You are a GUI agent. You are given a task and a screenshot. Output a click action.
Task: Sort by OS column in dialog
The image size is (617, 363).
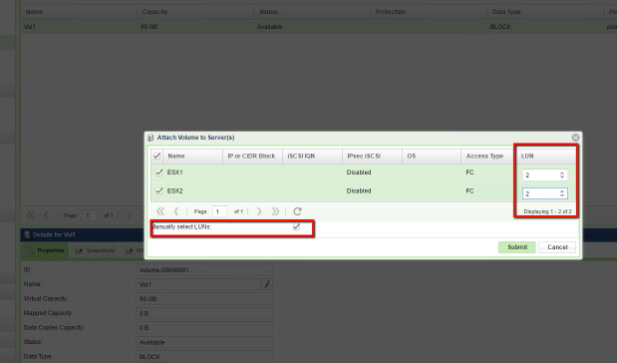(x=431, y=156)
